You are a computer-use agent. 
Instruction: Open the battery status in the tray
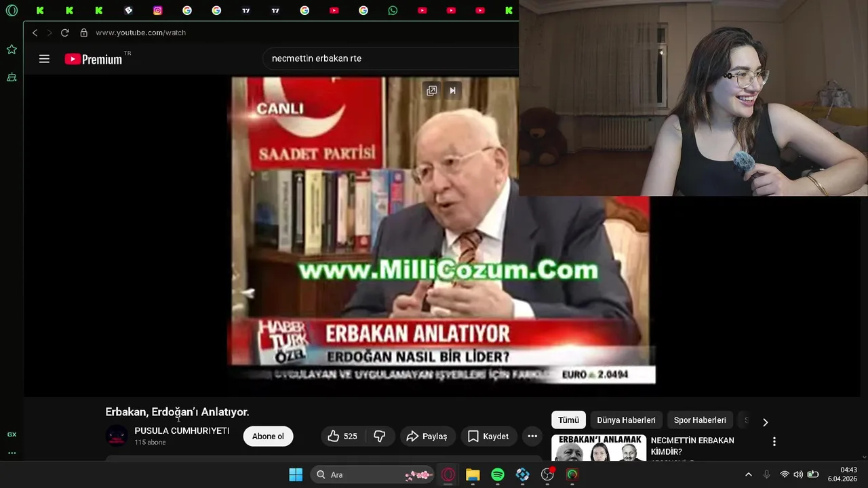tap(812, 474)
